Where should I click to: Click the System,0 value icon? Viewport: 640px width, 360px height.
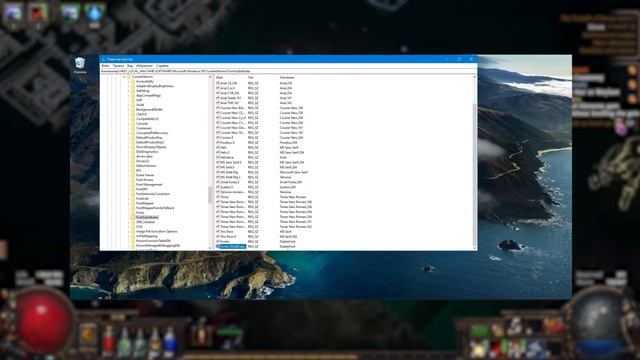(x=218, y=187)
